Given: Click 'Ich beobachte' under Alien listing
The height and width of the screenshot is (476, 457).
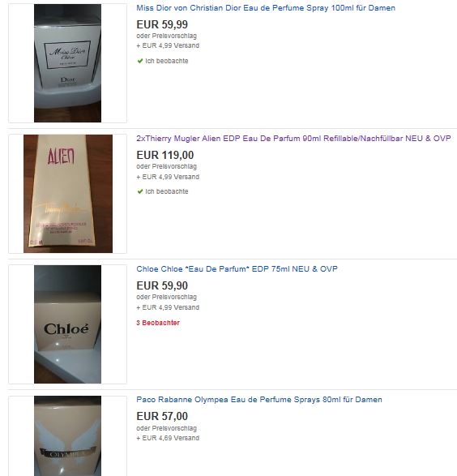Looking at the screenshot, I should 166,191.
